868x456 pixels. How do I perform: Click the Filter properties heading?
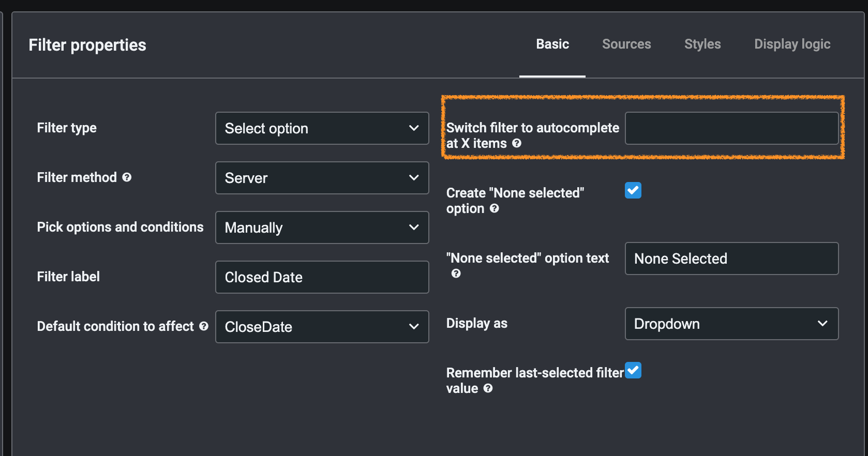coord(87,45)
